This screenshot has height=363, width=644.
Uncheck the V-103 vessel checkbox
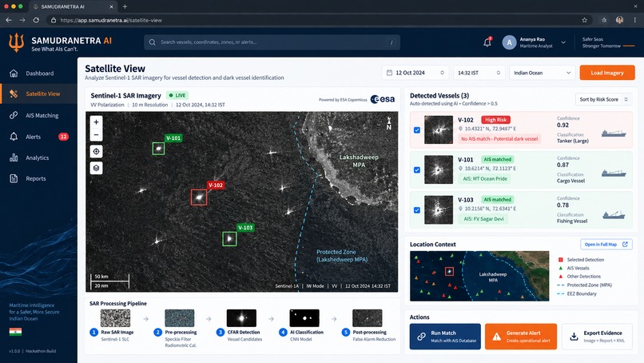pyautogui.click(x=417, y=210)
